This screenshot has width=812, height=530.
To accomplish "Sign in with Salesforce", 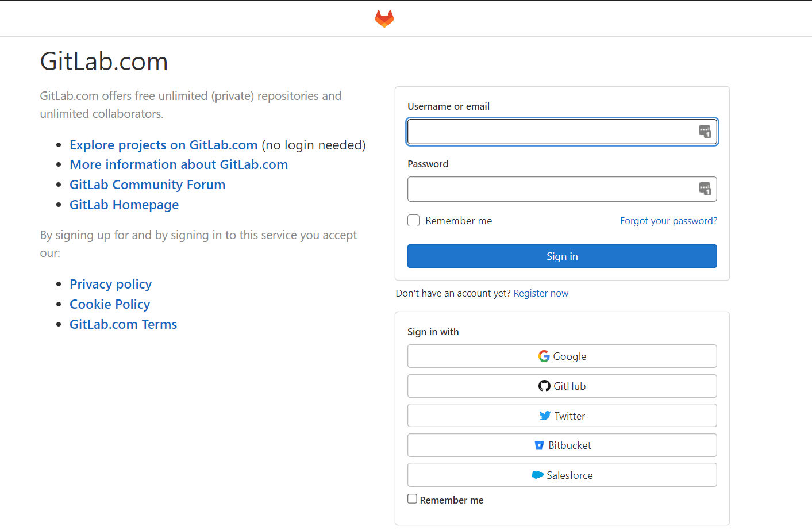I will click(x=562, y=475).
